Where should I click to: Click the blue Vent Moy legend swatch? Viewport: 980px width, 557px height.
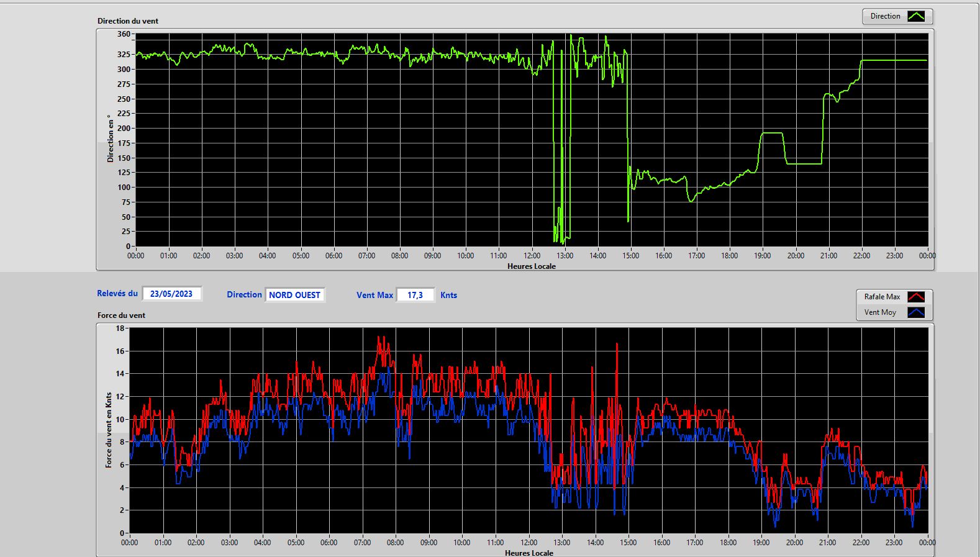click(x=916, y=312)
